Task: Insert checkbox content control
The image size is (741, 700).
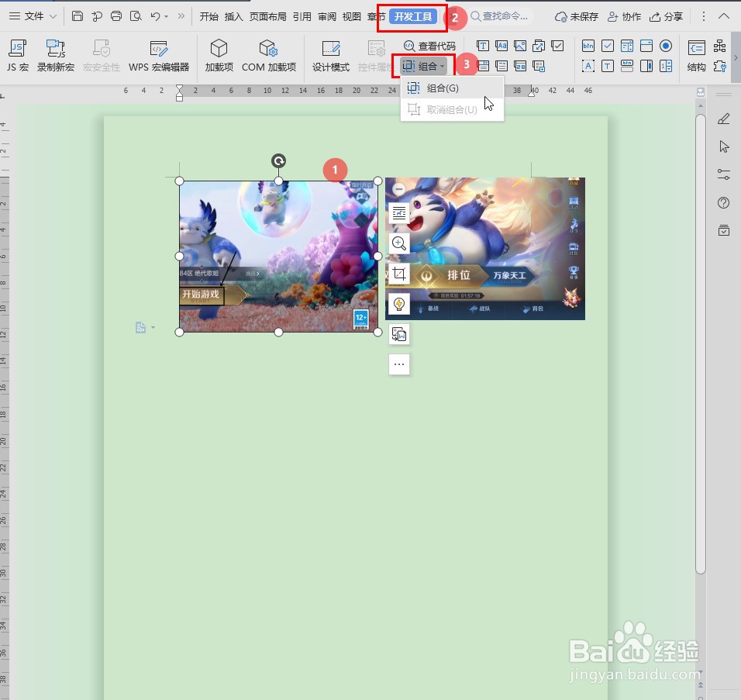Action: [x=557, y=46]
